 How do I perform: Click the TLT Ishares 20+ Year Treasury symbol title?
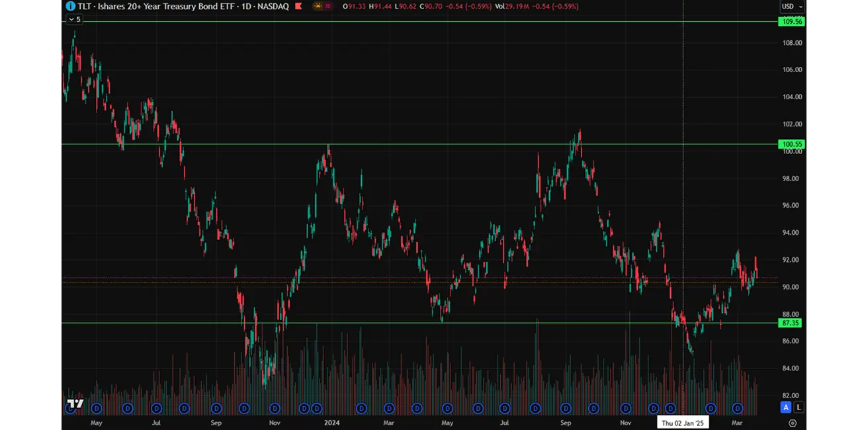click(183, 6)
